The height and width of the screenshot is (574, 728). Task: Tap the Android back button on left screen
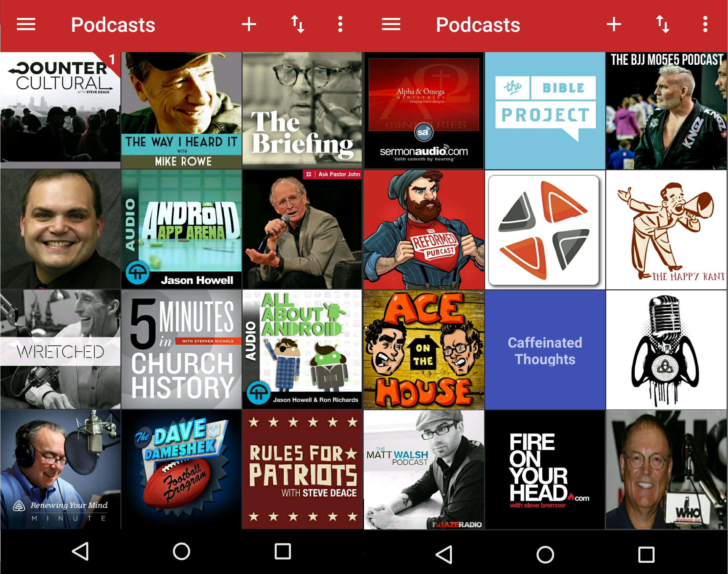pyautogui.click(x=81, y=551)
